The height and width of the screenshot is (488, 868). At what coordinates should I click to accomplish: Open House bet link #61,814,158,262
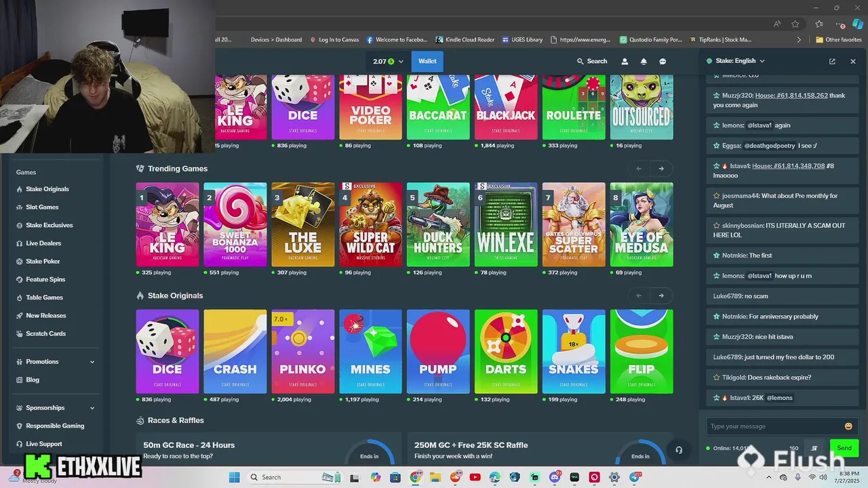click(791, 96)
